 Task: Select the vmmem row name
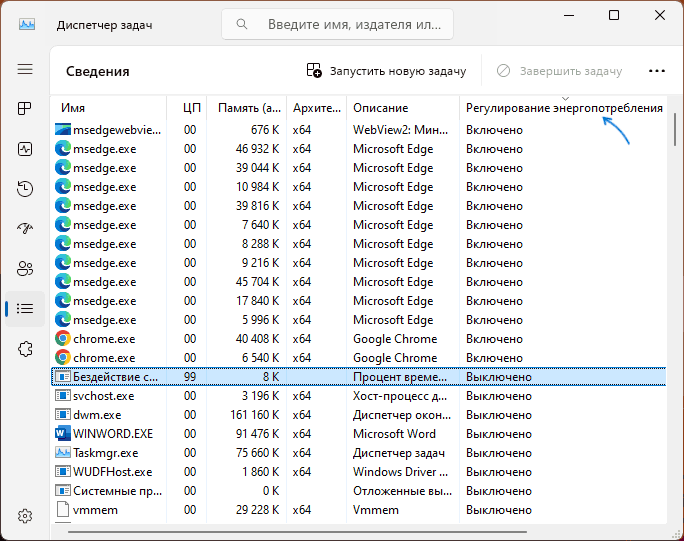coord(95,510)
